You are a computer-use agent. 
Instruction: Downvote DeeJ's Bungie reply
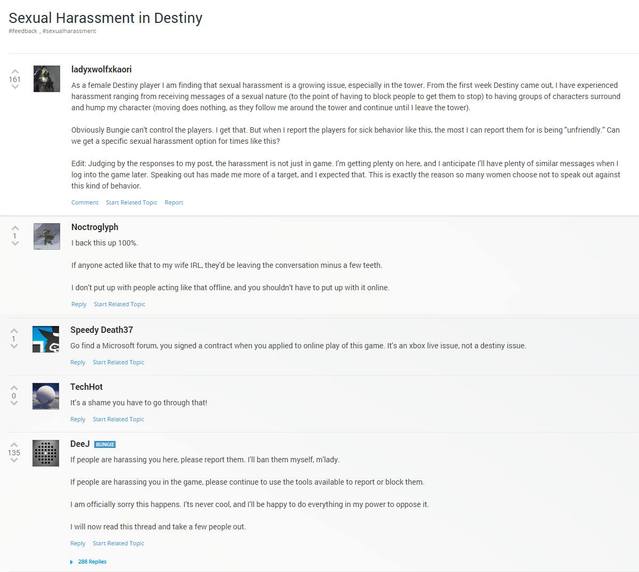[14, 462]
